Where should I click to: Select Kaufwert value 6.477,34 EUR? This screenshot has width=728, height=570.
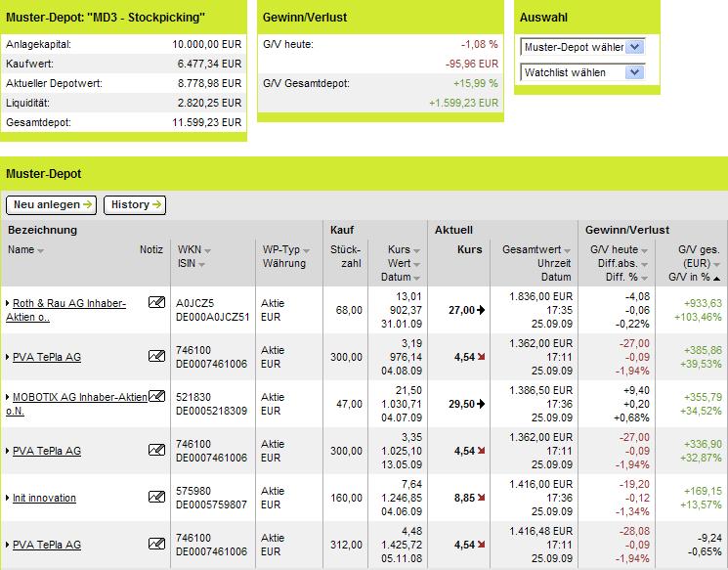click(209, 64)
